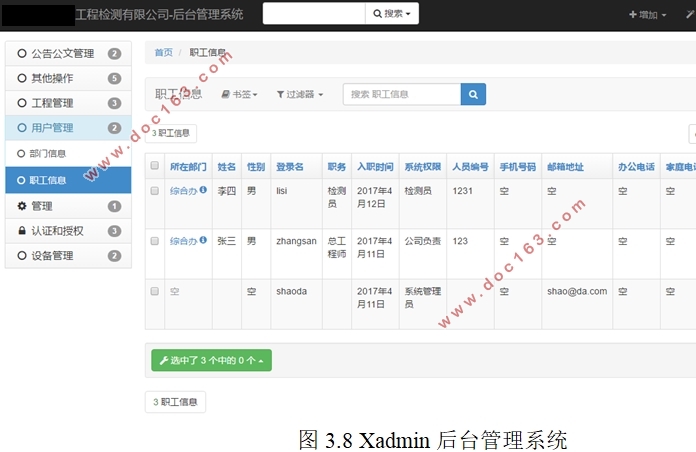The image size is (696, 452).
Task: Click info icon beside 综合办 in 张三 row
Action: [203, 240]
